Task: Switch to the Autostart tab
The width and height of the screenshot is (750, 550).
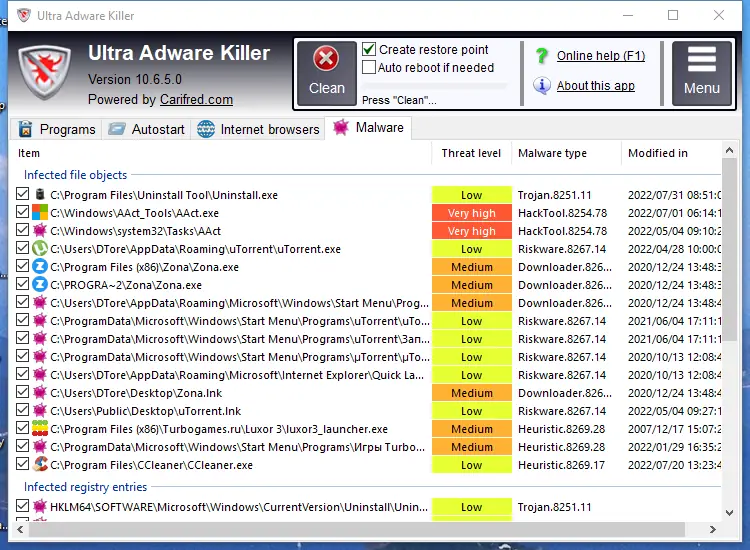Action: (146, 129)
